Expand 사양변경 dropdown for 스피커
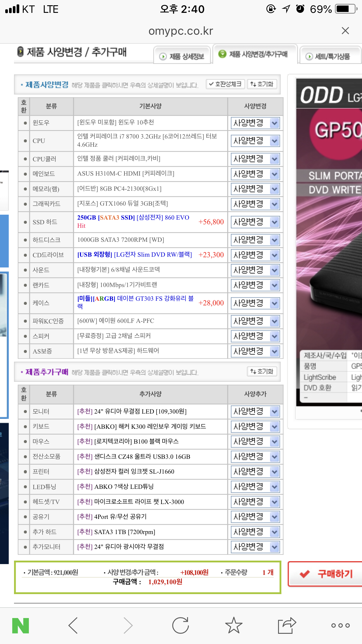 (x=255, y=336)
